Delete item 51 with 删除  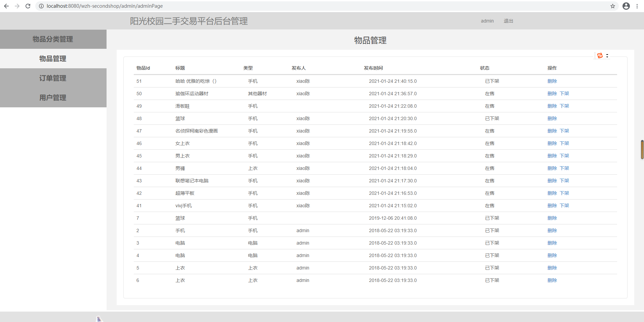[552, 81]
